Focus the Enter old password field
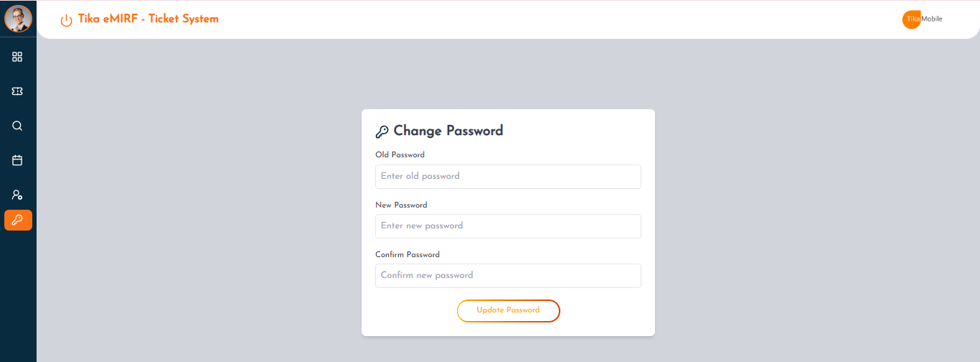This screenshot has width=980, height=362. tap(508, 177)
